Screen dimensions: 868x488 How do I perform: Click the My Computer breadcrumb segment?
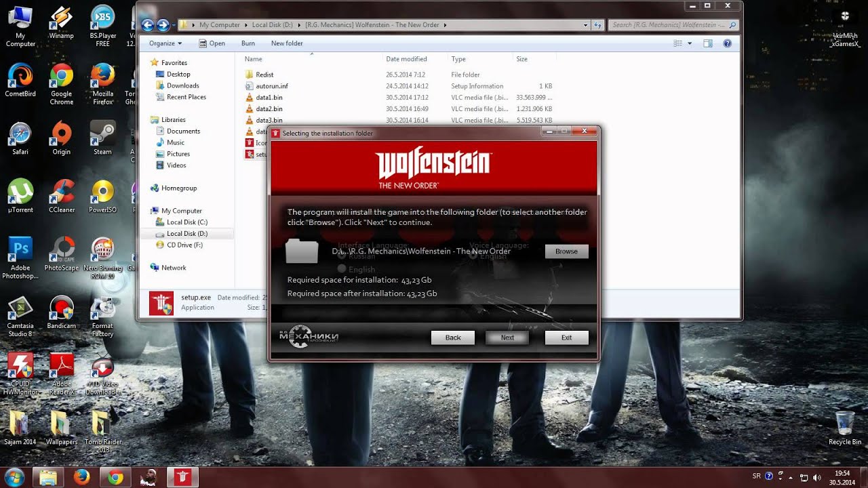(220, 25)
